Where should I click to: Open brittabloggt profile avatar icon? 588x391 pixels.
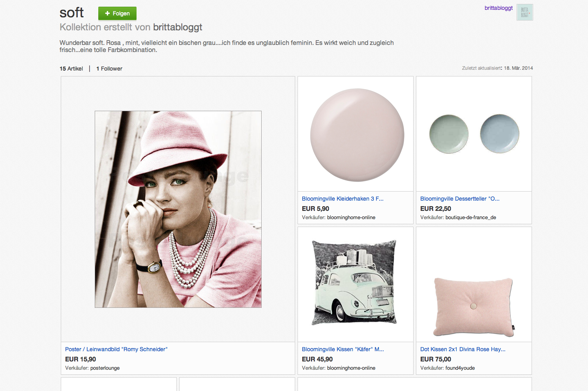[524, 12]
